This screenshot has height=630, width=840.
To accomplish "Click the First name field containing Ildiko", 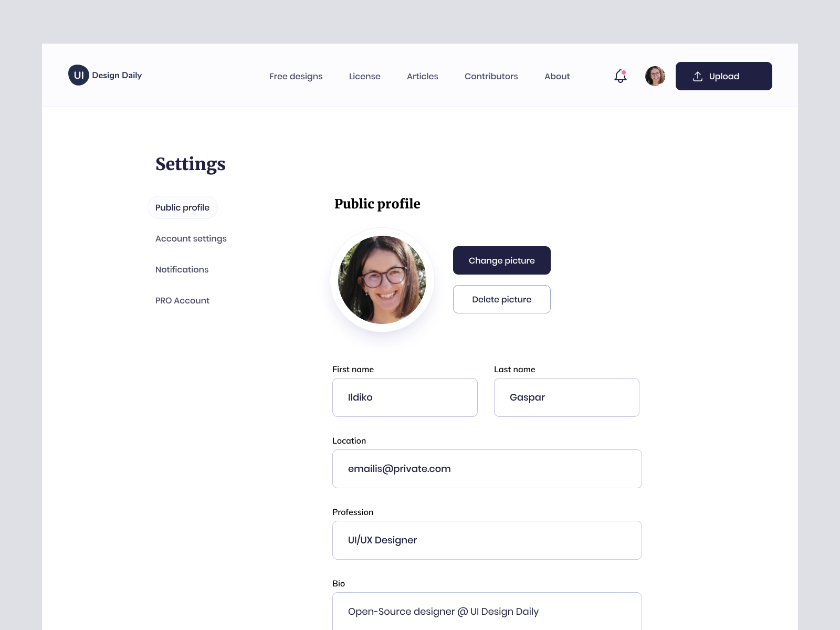I will tap(404, 397).
